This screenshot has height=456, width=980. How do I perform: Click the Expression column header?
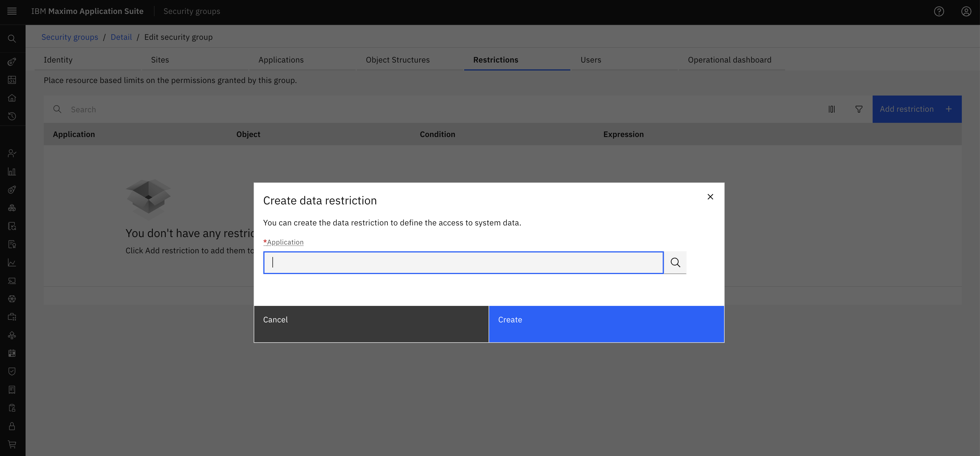pyautogui.click(x=623, y=134)
